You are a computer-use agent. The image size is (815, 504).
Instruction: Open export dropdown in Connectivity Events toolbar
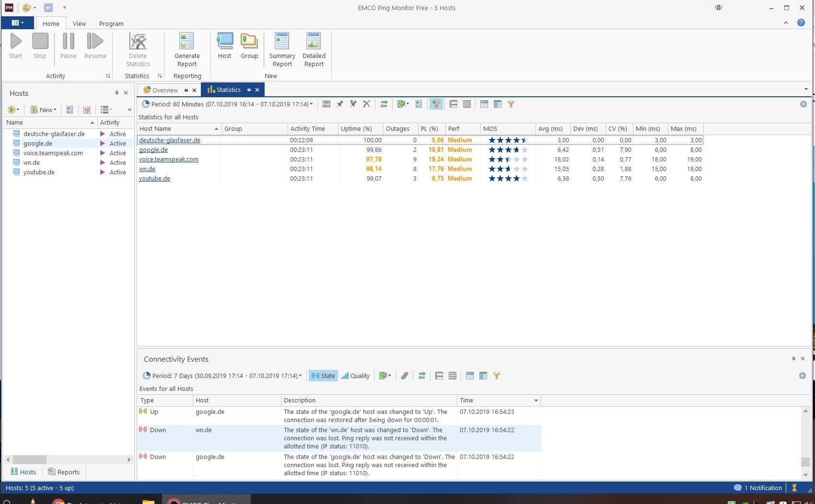384,376
